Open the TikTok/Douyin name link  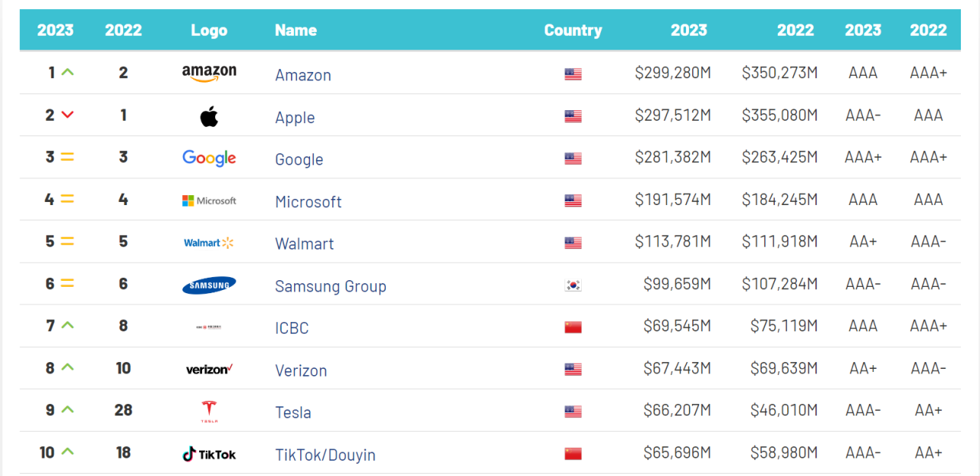coord(325,455)
